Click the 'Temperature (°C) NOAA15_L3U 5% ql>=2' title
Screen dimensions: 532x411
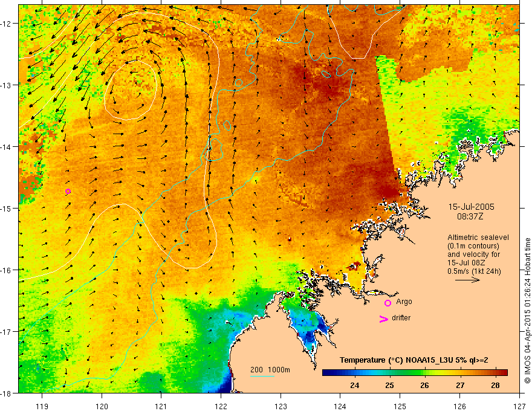click(414, 360)
